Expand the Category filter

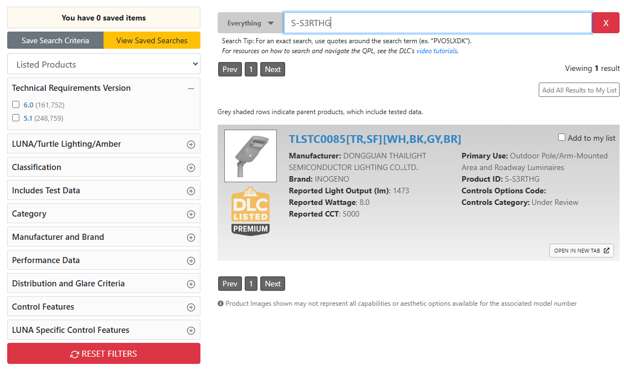191,214
